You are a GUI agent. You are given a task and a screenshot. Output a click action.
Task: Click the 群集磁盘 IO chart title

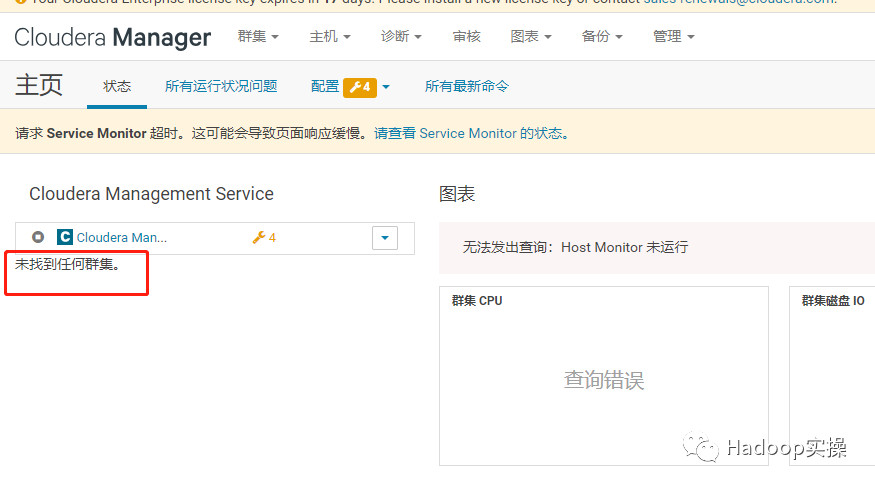(833, 301)
